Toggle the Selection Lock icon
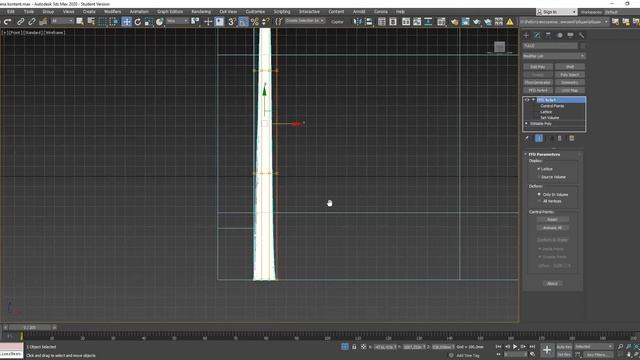The height and width of the screenshot is (360, 640). pyautogui.click(x=354, y=347)
